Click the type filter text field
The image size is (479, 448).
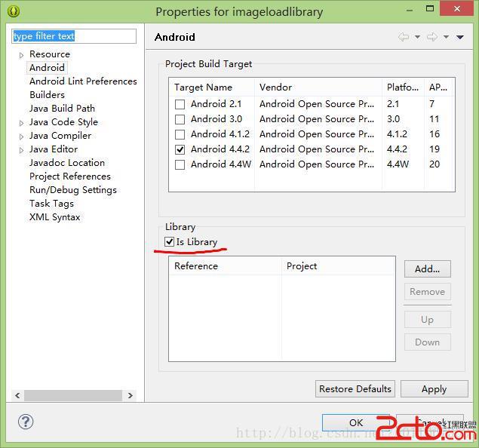pos(74,36)
